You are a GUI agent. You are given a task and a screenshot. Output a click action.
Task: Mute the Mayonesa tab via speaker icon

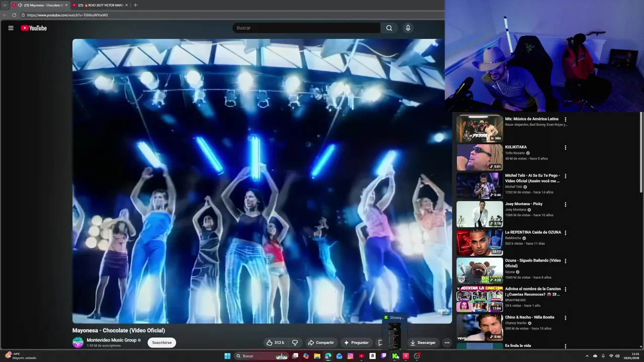coord(20,5)
